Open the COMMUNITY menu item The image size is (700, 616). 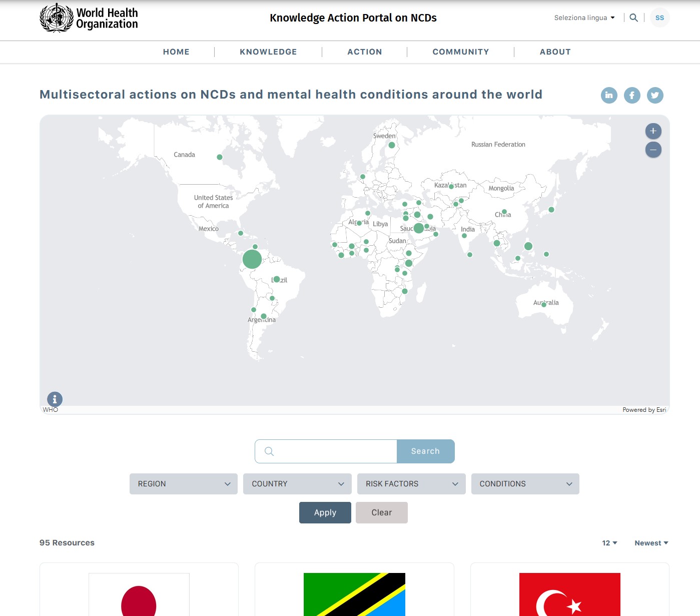[x=460, y=52]
